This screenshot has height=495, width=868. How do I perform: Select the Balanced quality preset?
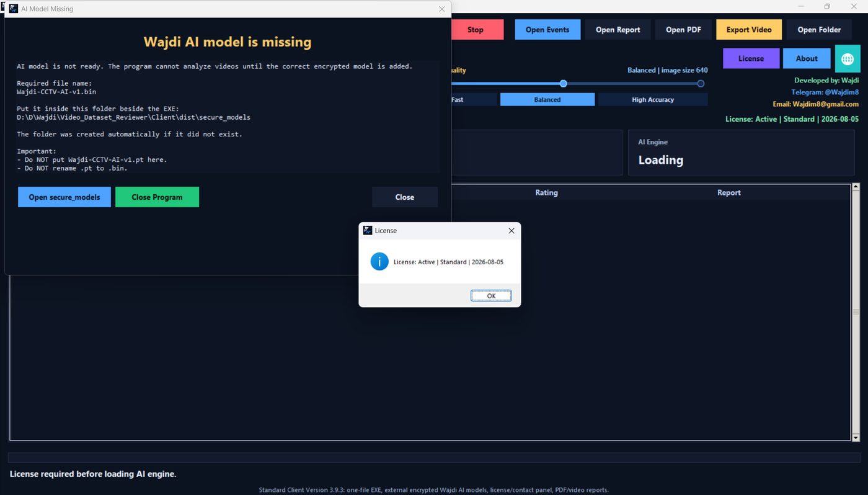click(547, 99)
